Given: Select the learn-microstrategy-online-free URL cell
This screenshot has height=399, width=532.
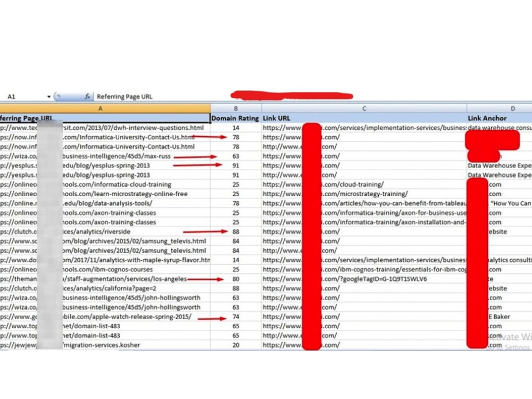Looking at the screenshot, I should [x=105, y=194].
